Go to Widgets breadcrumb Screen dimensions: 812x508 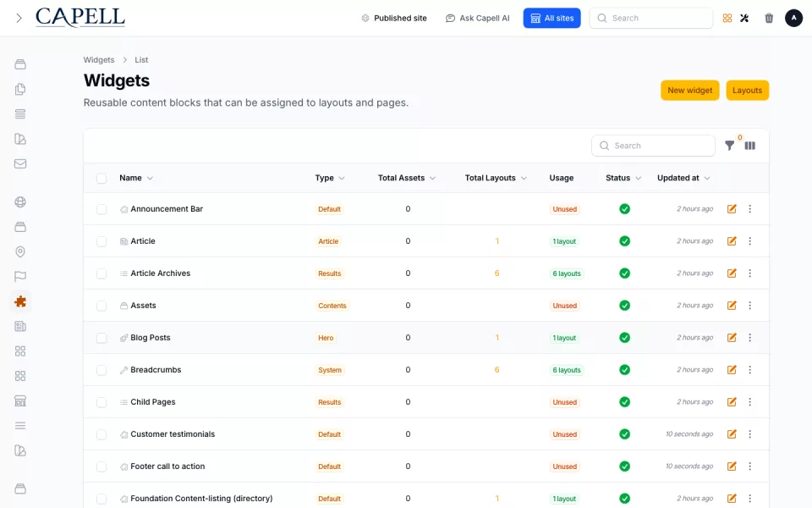point(99,59)
